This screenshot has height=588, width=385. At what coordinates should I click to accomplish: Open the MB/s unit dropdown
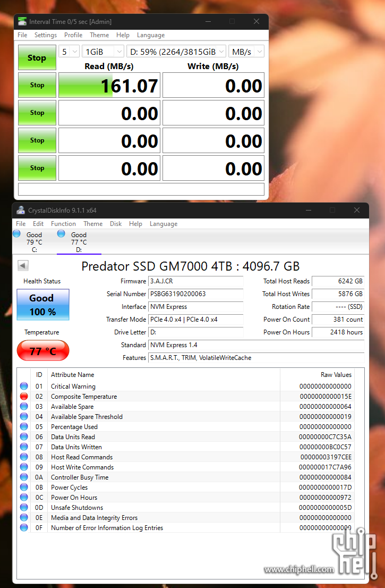click(246, 52)
